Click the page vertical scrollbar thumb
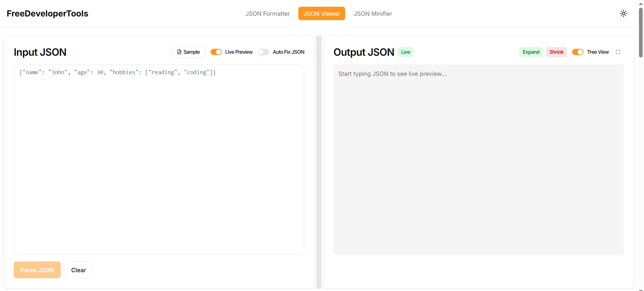Viewport: 644px width, 291px height. point(641,32)
